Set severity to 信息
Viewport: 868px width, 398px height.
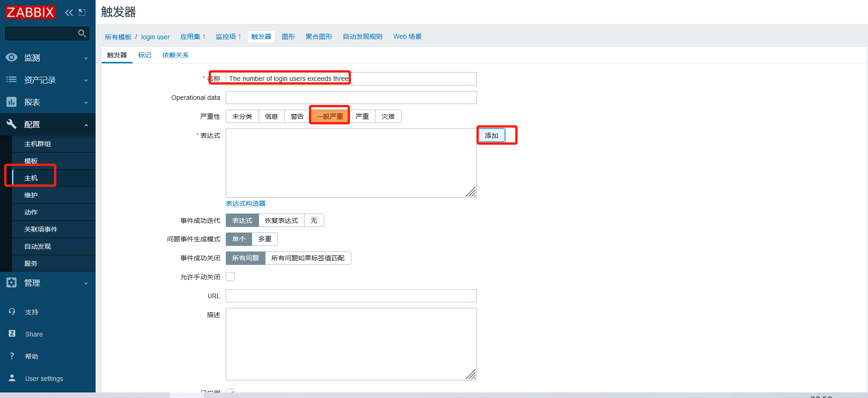[x=271, y=116]
